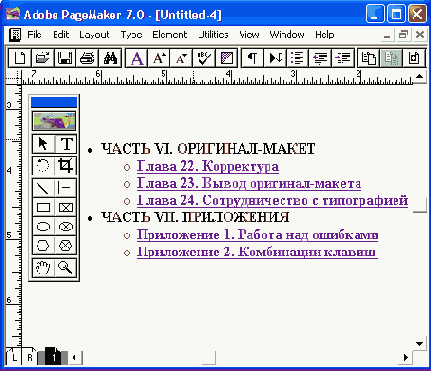Toggle bullets and numbering button
Image resolution: width=431 pixels, height=371 pixels.
297,58
